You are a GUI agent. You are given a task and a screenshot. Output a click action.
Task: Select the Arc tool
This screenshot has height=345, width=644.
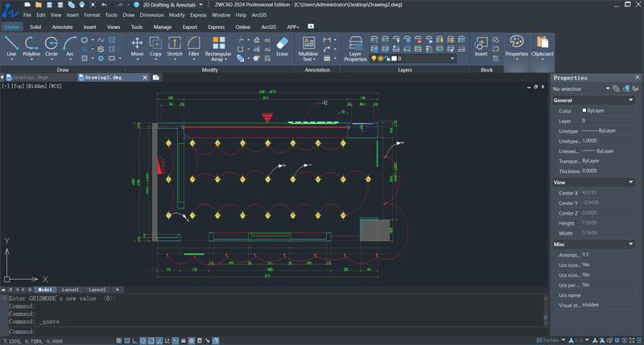(x=70, y=47)
